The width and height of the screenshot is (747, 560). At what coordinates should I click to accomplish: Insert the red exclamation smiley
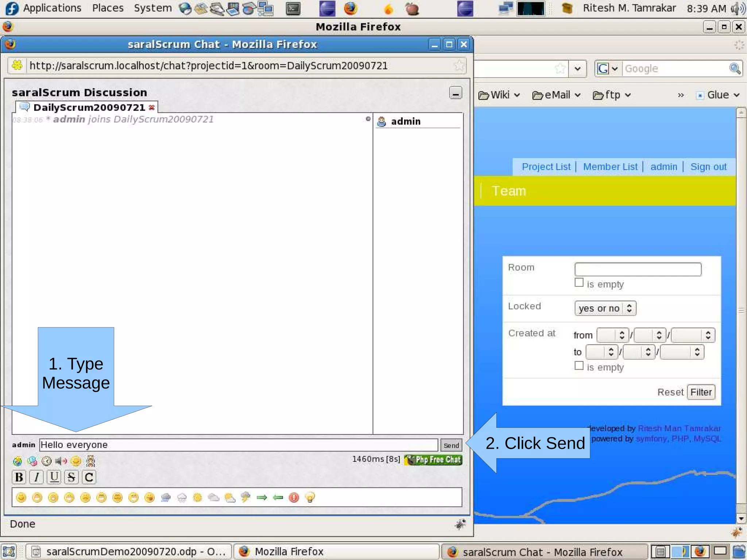(294, 497)
